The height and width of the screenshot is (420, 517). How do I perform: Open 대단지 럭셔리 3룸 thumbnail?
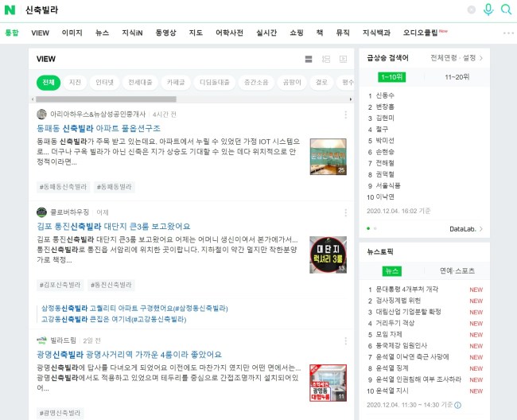[x=328, y=255]
